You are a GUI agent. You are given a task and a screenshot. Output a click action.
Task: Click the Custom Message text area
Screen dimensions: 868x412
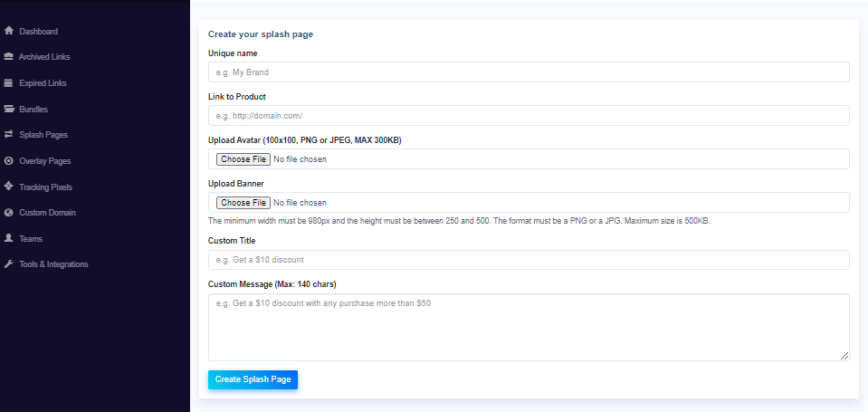click(529, 327)
